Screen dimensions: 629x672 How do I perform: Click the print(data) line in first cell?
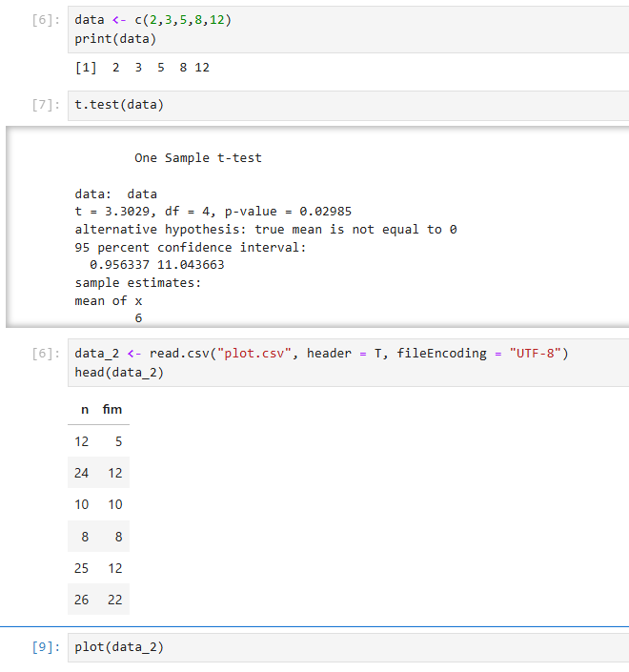[x=115, y=39]
